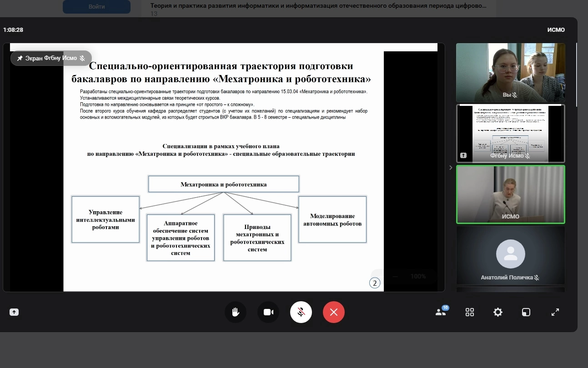Viewport: 588px width, 368px height.
Task: Click the muted mic icon next to Вы
Action: tap(515, 95)
